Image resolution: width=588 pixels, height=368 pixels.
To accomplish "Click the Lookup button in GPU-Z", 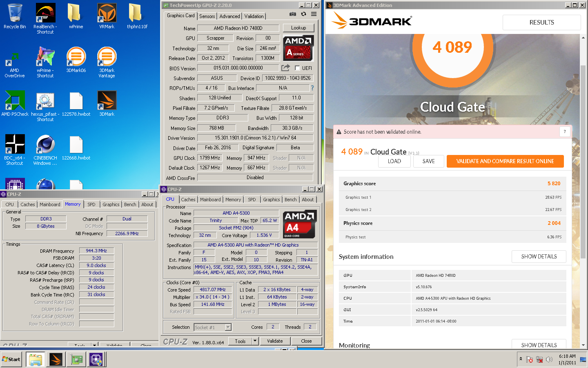I will (298, 28).
